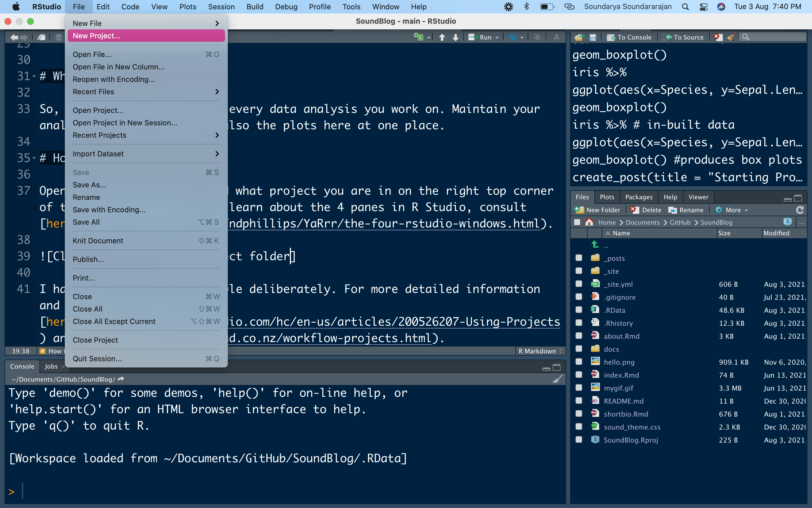
Task: Open history file icon in History pane
Action: click(x=579, y=37)
